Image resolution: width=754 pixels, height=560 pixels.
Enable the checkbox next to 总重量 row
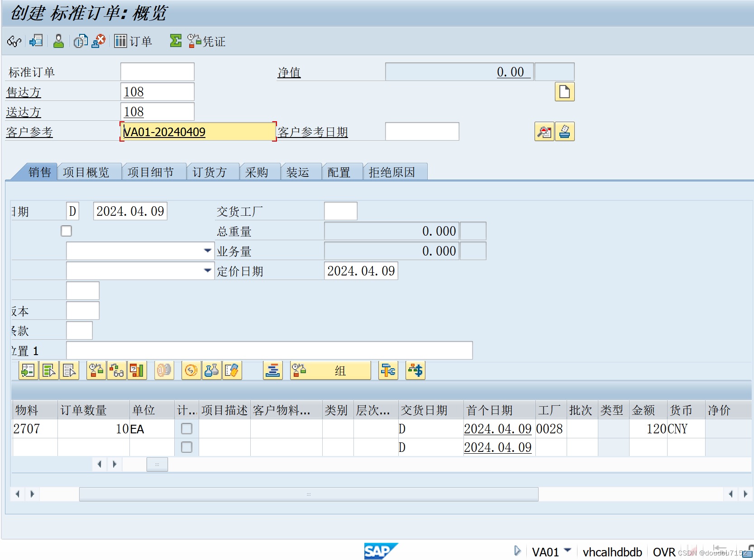click(66, 231)
